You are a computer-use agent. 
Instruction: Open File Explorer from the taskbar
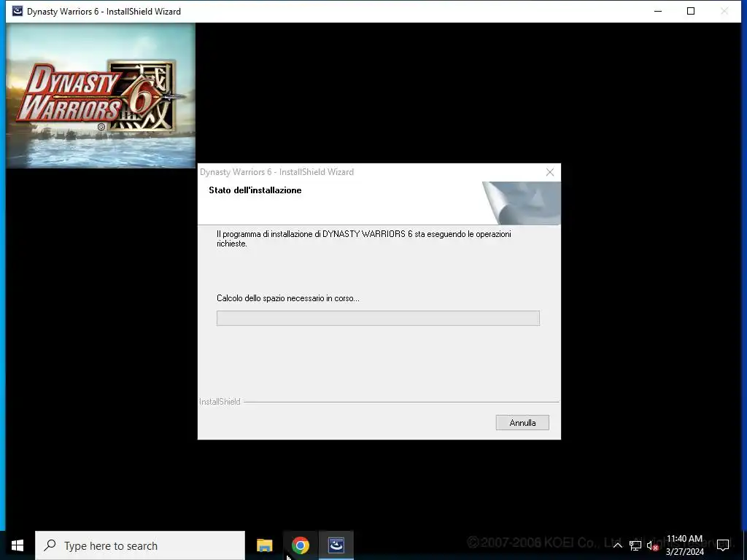pos(264,545)
